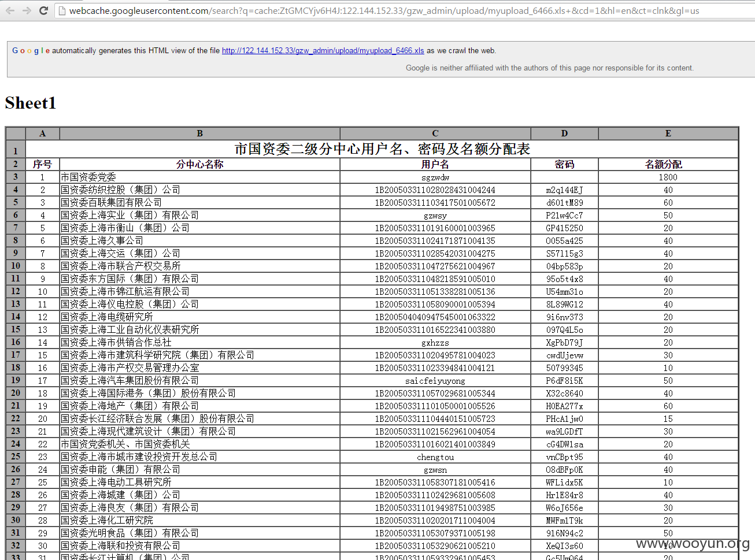
Task: Click username 1B200504040947545001063322
Action: pos(435,317)
